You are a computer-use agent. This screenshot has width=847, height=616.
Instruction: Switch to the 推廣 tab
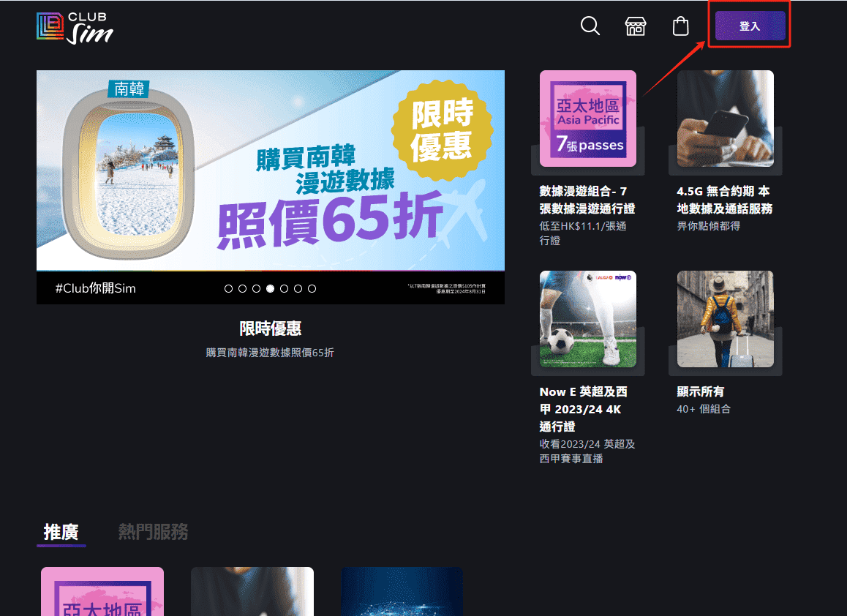coord(61,532)
